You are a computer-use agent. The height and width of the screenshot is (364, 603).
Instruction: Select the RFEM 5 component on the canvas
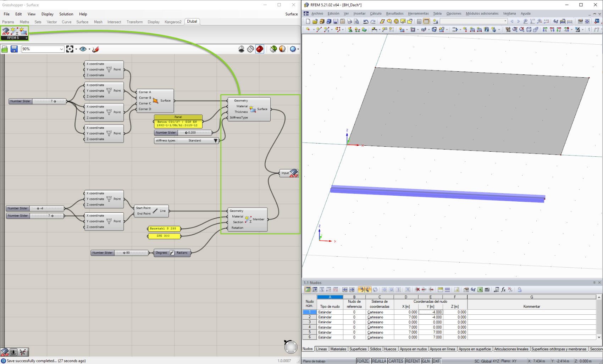coord(14,33)
